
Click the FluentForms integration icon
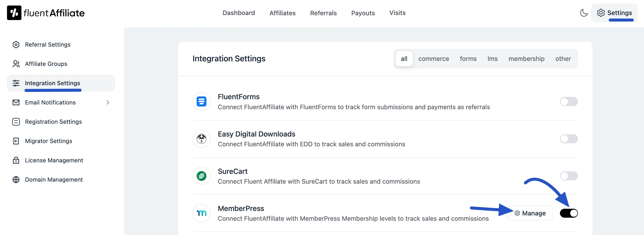coord(201,101)
